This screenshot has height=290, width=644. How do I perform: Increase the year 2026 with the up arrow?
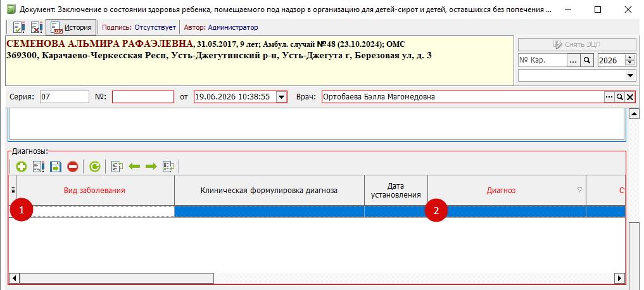tap(630, 58)
